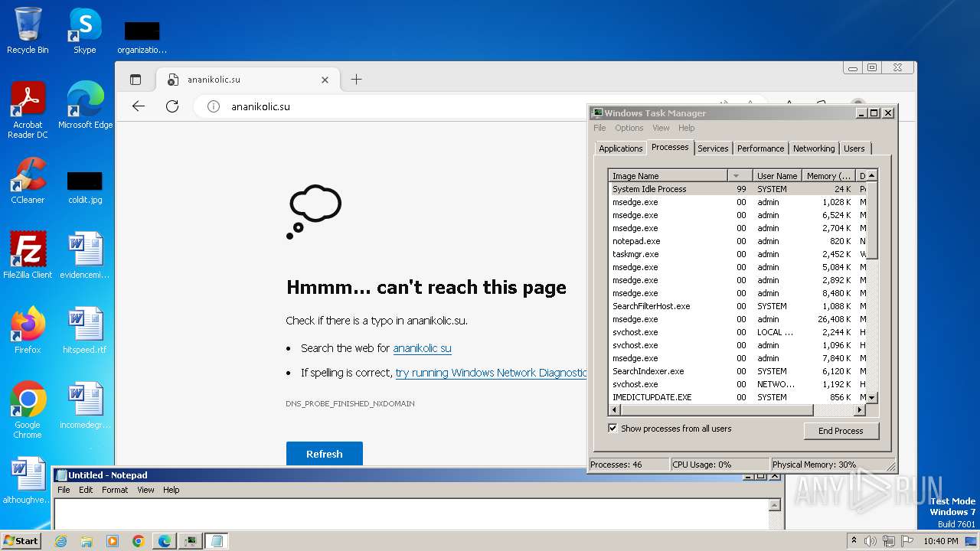Toggle Show processes from all users
The height and width of the screenshot is (551, 980).
(612, 429)
